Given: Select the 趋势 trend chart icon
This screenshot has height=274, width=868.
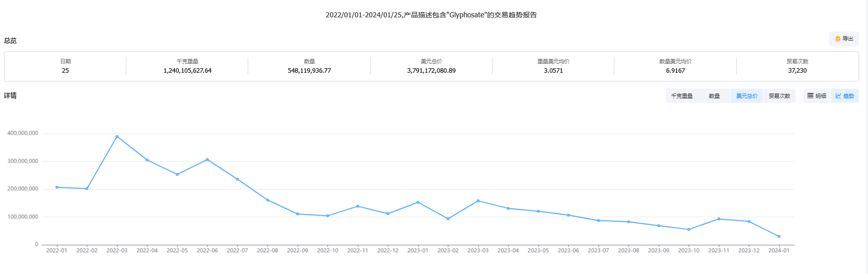Looking at the screenshot, I should click(x=838, y=96).
